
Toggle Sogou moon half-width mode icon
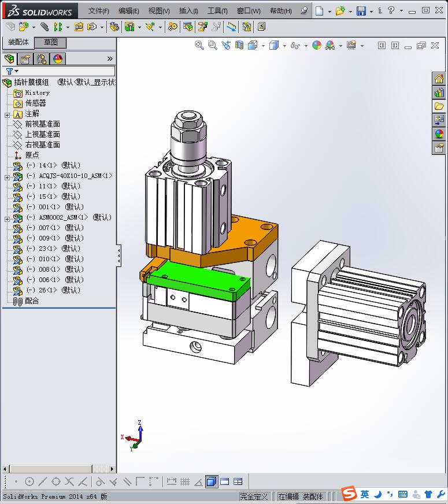(x=378, y=494)
